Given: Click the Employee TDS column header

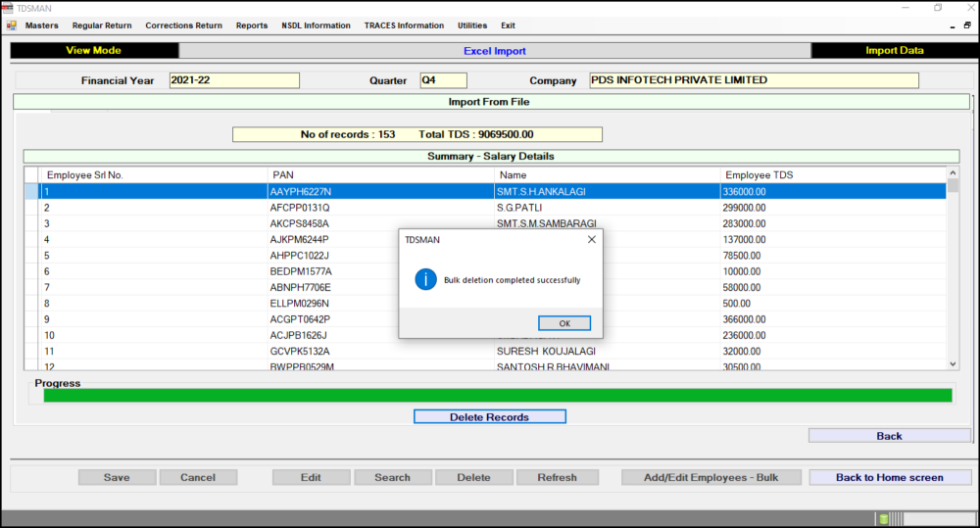Looking at the screenshot, I should [x=833, y=175].
